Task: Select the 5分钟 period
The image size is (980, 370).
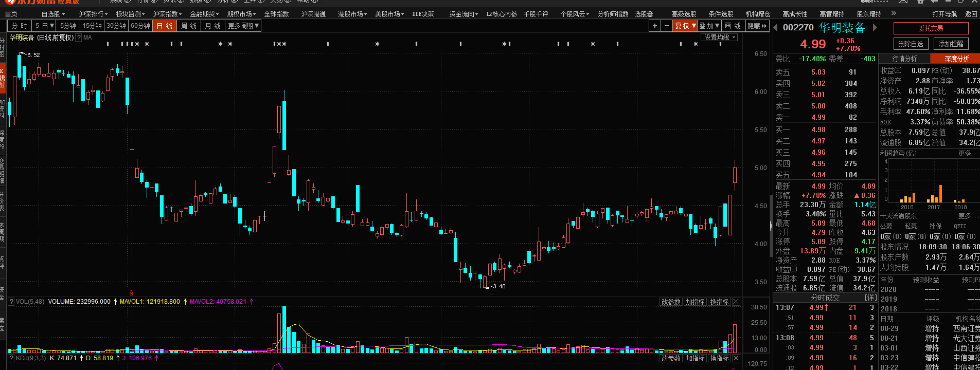Action: (68, 26)
